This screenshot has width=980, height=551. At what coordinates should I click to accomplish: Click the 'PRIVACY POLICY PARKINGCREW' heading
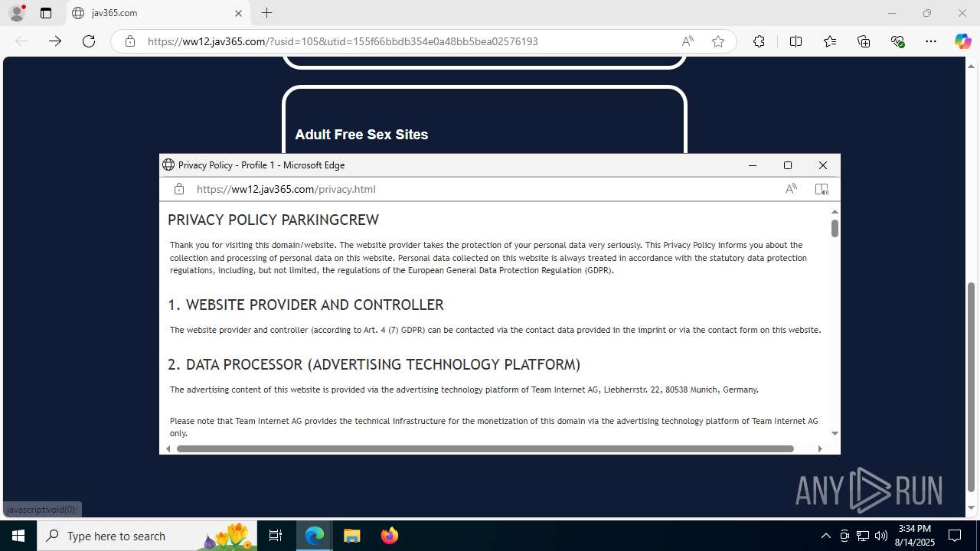point(273,220)
